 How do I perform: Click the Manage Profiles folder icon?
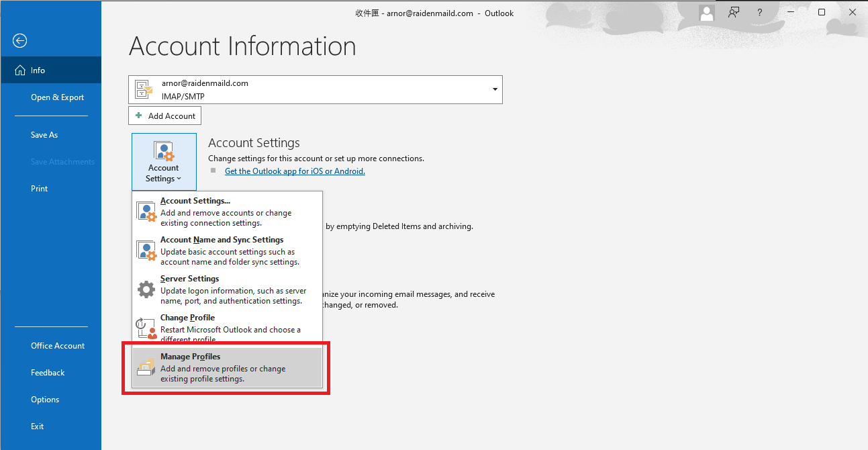pyautogui.click(x=146, y=367)
